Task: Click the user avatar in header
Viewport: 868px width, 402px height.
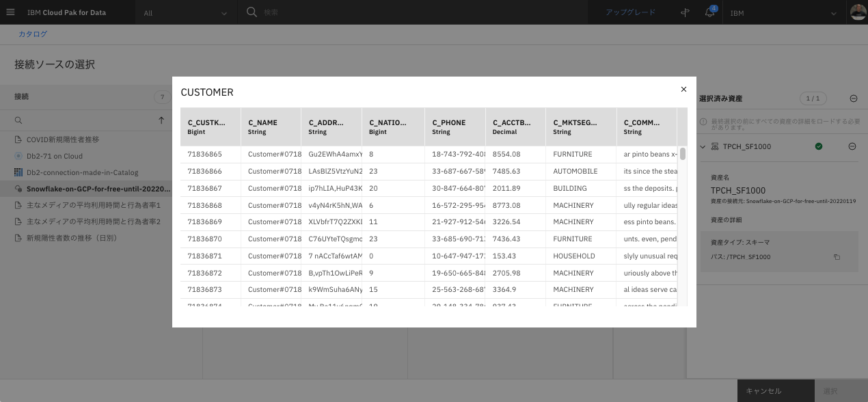Action: 858,12
